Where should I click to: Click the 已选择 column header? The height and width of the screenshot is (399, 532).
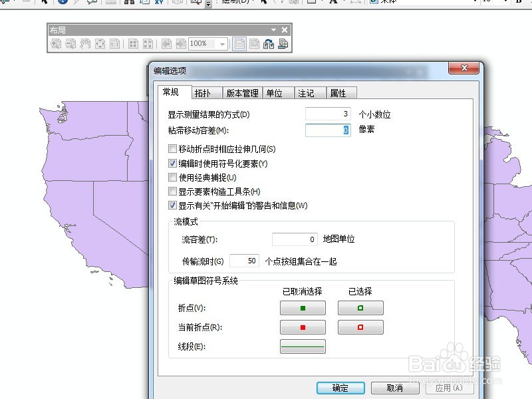[360, 291]
